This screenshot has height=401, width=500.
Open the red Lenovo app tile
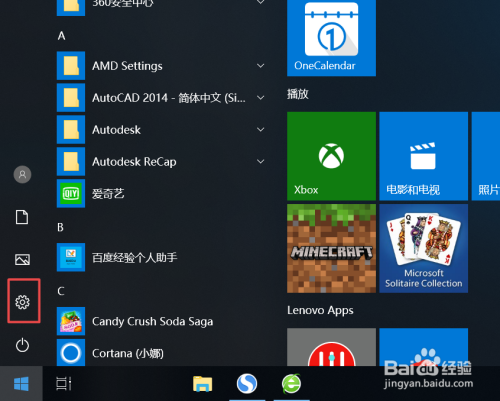click(x=331, y=347)
